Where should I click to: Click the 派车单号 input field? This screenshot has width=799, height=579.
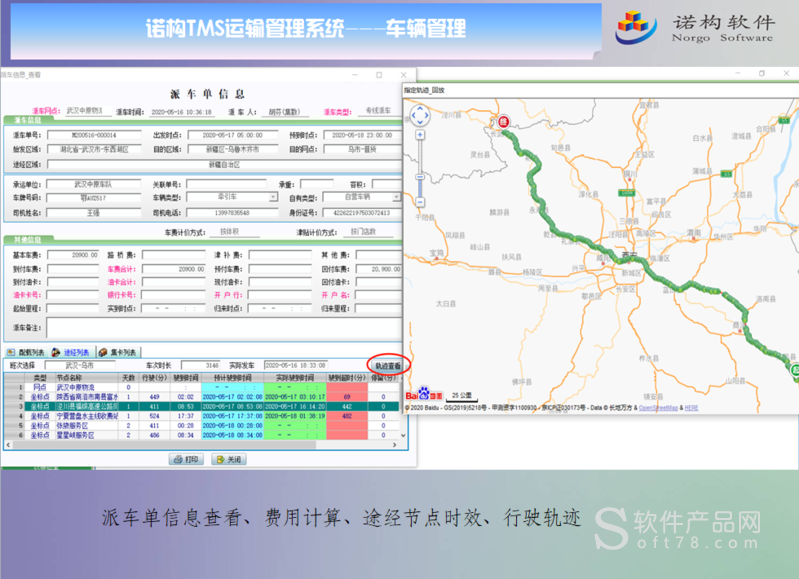[x=94, y=135]
